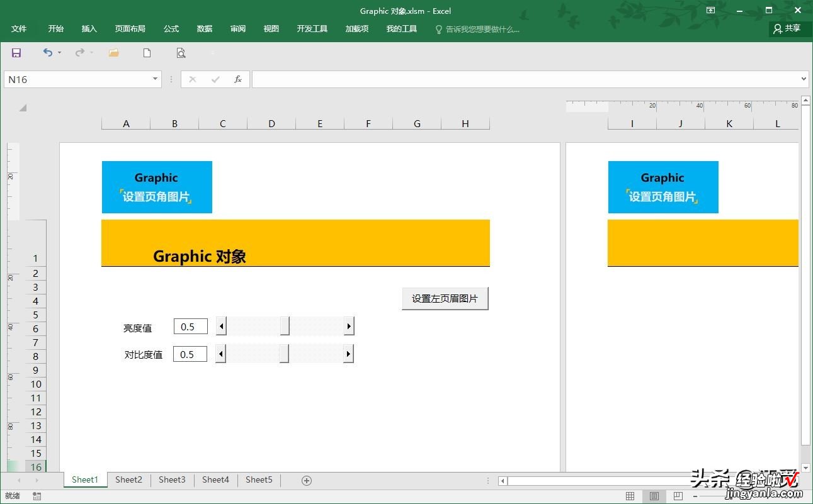Click the contrast slider thumb
This screenshot has width=813, height=504.
click(x=284, y=354)
